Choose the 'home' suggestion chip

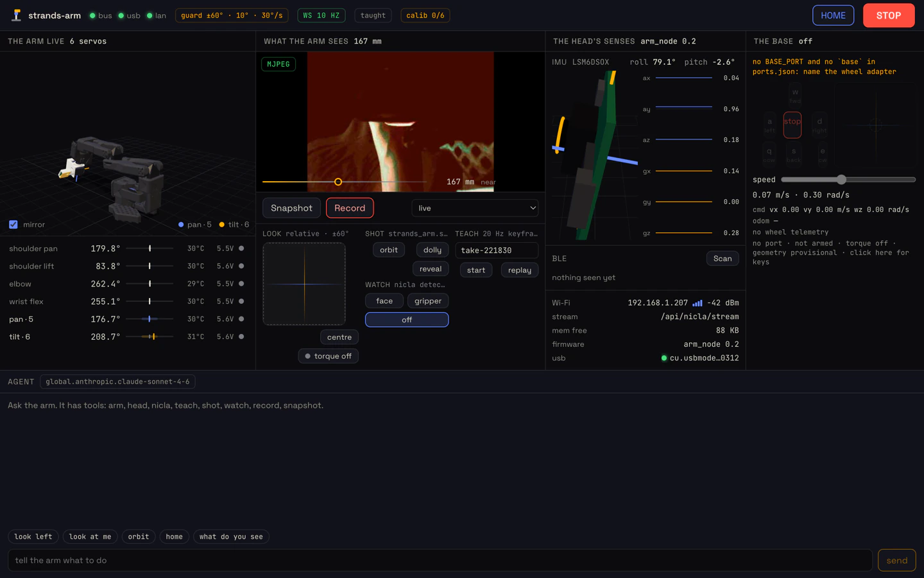(175, 537)
